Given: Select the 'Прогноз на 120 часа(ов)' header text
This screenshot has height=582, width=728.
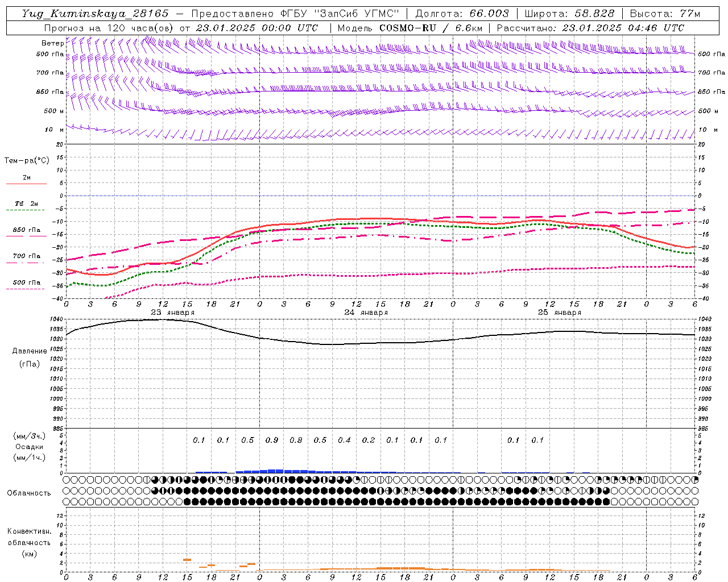Looking at the screenshot, I should pos(109,28).
